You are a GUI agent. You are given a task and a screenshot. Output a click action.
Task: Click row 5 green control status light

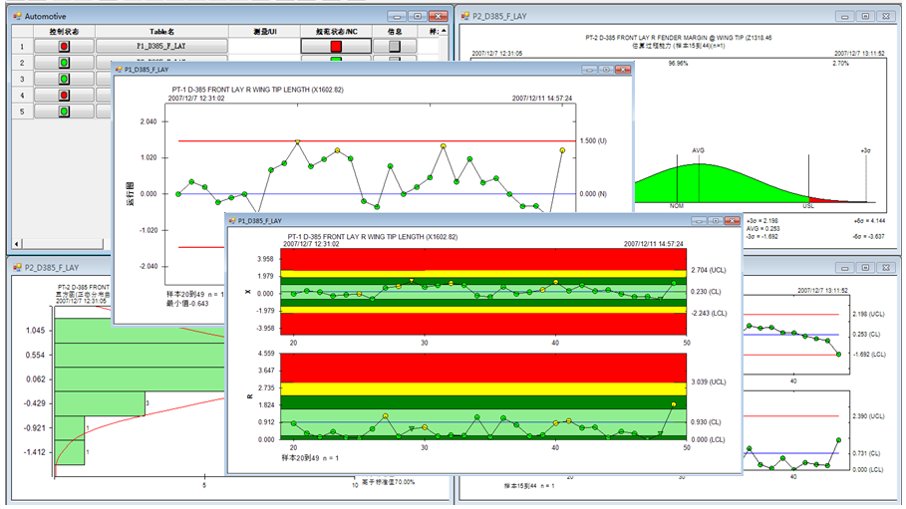coord(64,111)
